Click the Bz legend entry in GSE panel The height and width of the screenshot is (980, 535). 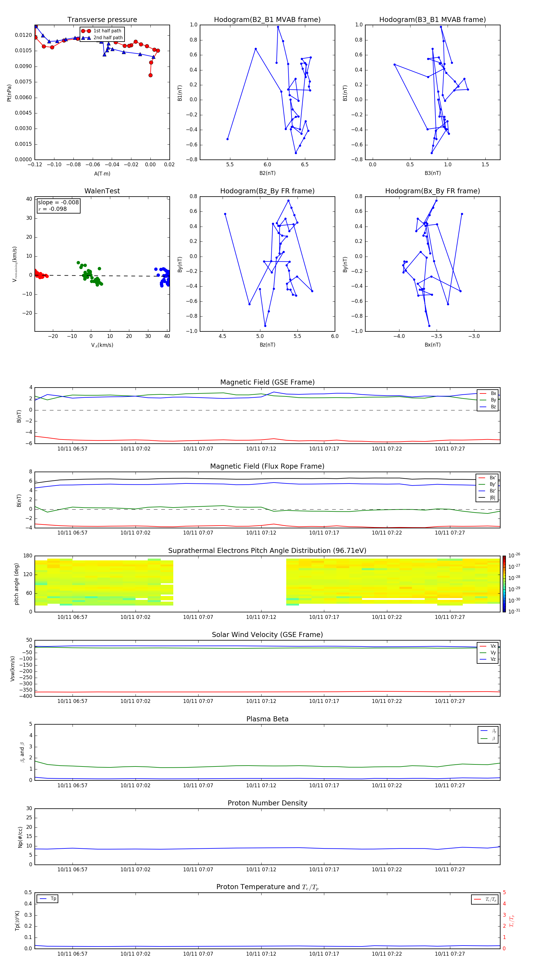tap(488, 407)
